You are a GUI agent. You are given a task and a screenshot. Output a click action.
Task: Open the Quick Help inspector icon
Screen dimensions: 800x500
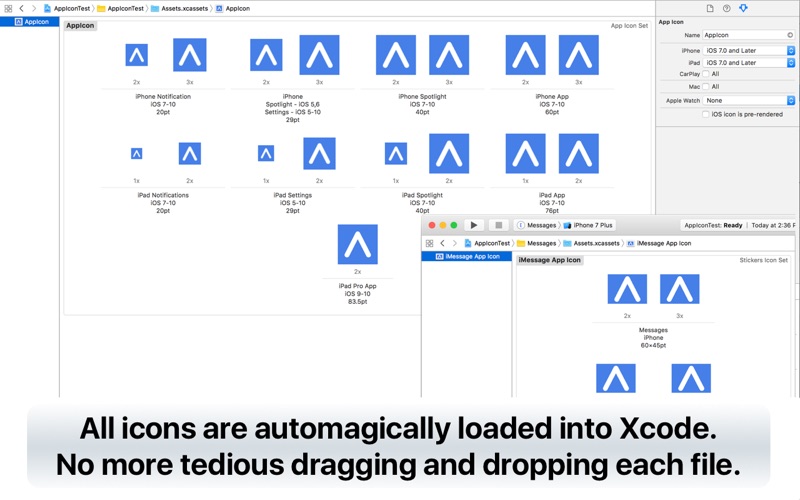727,8
